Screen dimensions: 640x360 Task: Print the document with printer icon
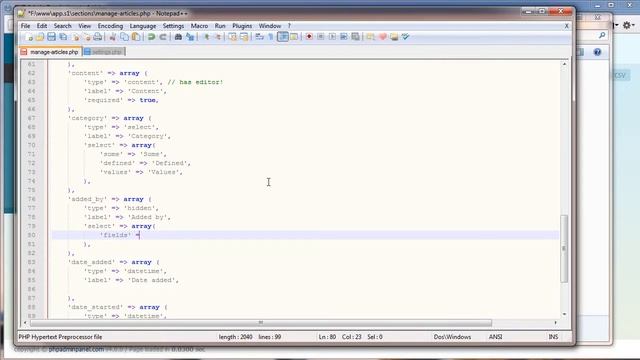tap(98, 37)
